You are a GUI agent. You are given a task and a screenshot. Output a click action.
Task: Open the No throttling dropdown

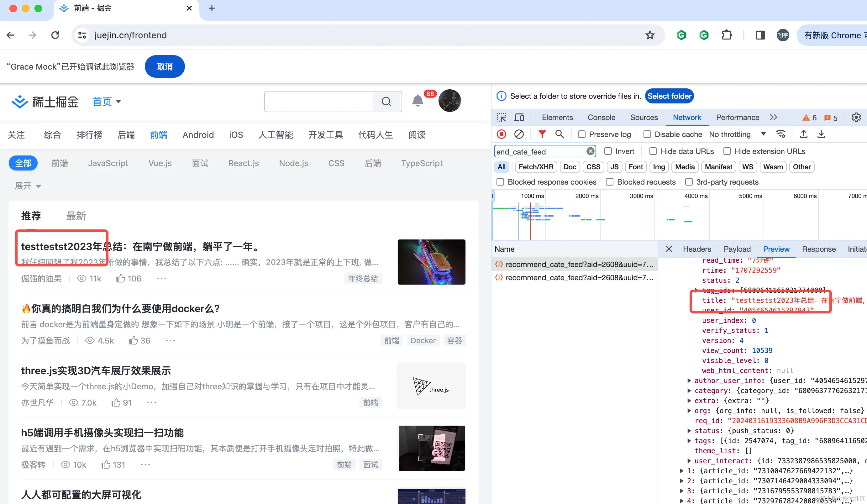[737, 134]
